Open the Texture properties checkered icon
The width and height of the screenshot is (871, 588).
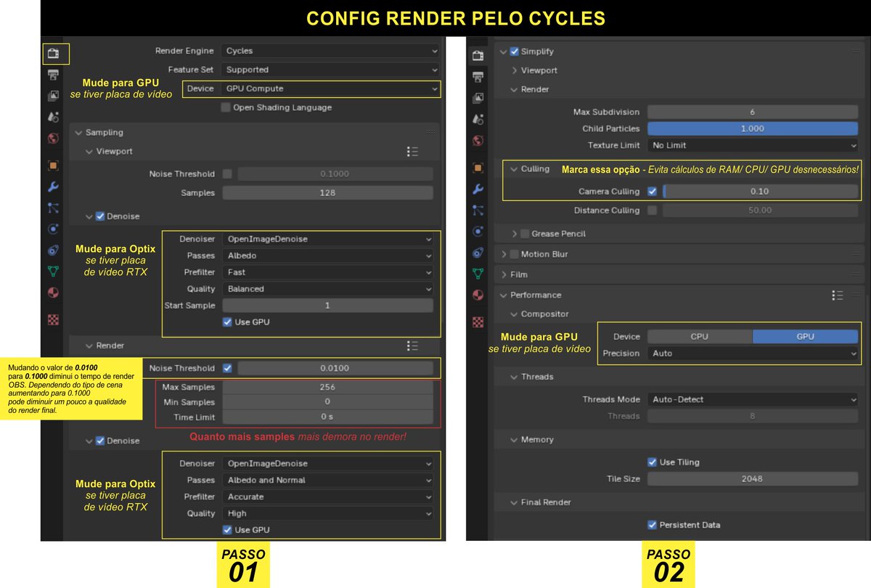tap(53, 318)
